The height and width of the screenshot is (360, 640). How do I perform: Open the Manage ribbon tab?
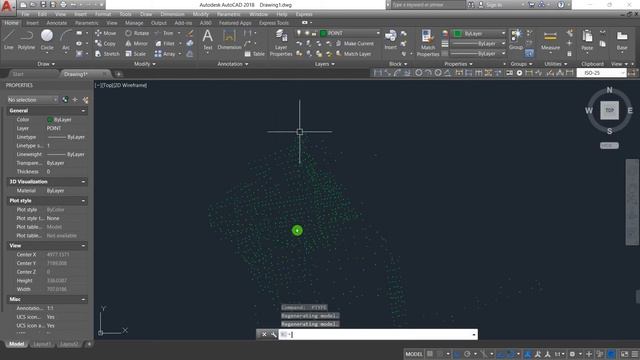click(134, 23)
